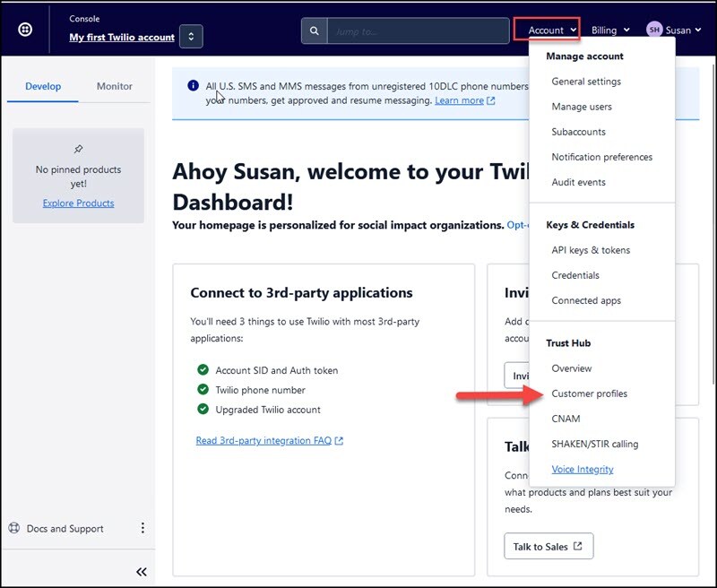Click Connect to 3rd-party applications heading

[301, 292]
